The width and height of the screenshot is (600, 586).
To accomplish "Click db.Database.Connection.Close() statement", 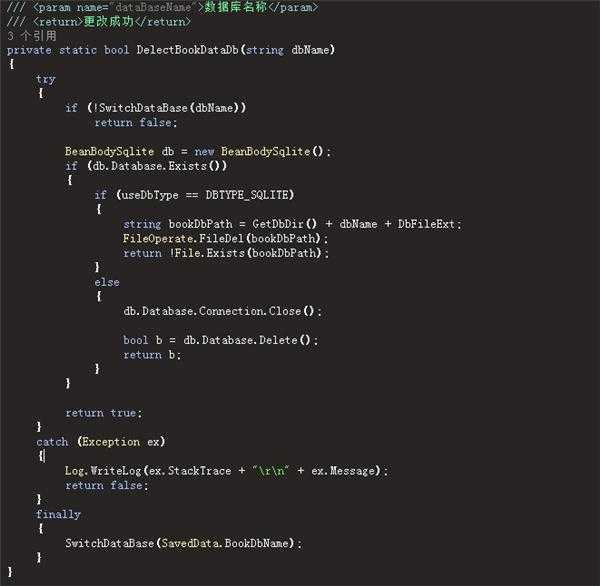I will 222,311.
